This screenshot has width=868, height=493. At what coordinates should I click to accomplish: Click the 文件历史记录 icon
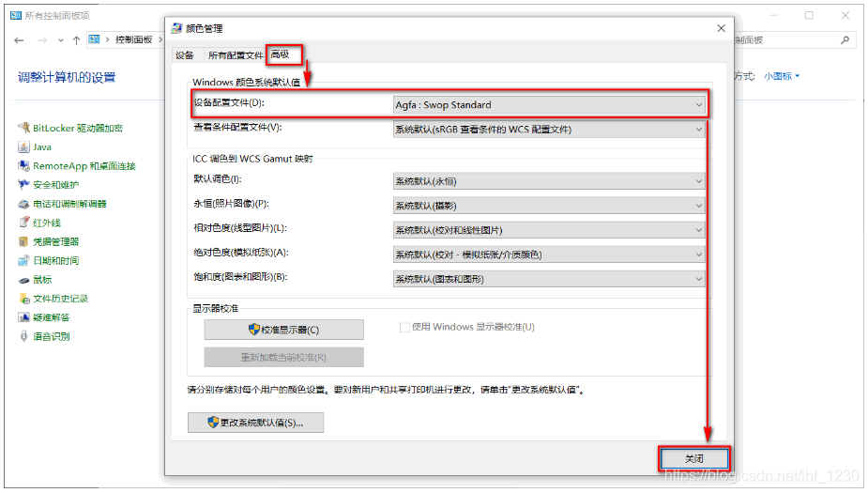pyautogui.click(x=23, y=299)
